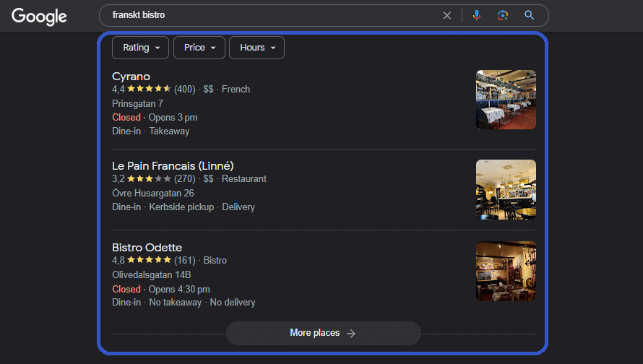View Bistro Odette interior photo

pyautogui.click(x=506, y=271)
